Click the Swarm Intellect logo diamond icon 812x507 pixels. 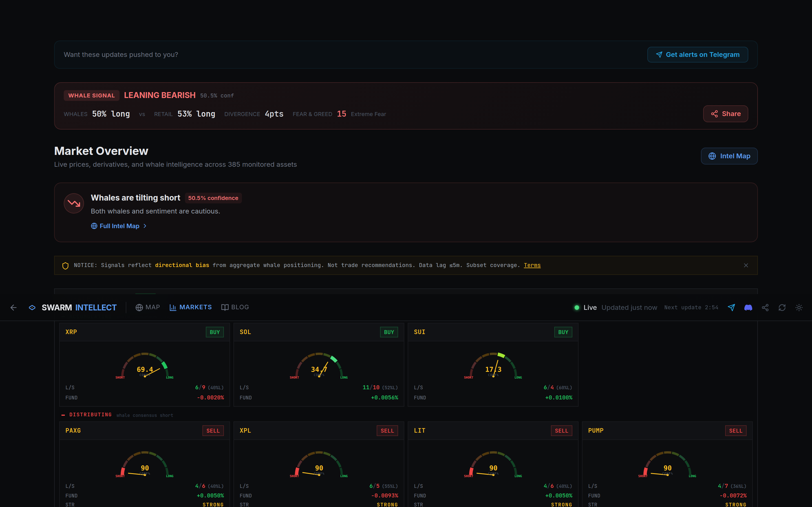(x=32, y=308)
